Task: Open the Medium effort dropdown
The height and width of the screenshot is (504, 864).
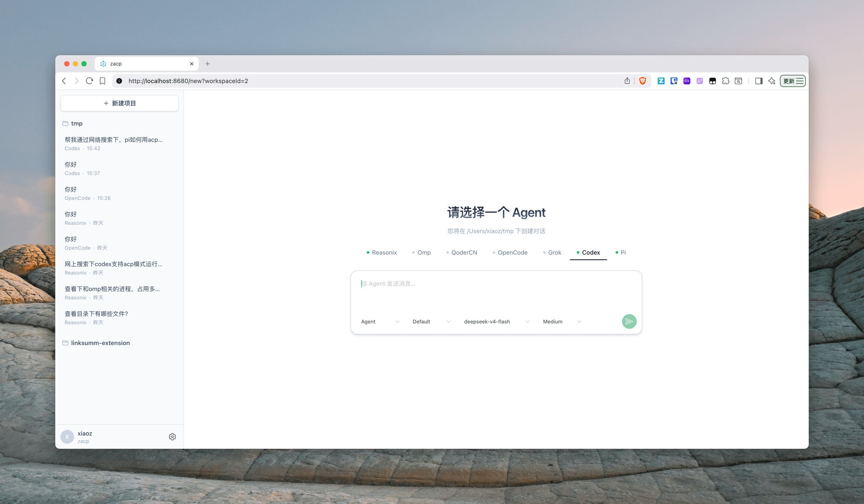Action: click(562, 322)
